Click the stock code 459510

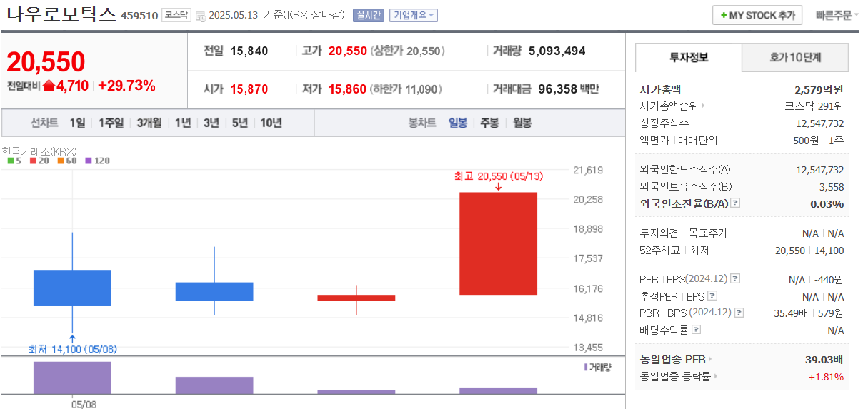[x=139, y=15]
